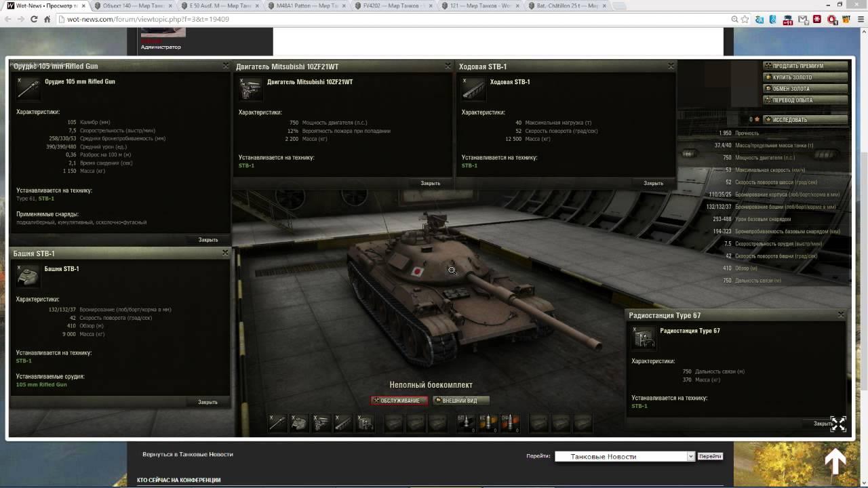This screenshot has height=488, width=868.
Task: Click the 'Внешний вид' button
Action: click(x=460, y=401)
